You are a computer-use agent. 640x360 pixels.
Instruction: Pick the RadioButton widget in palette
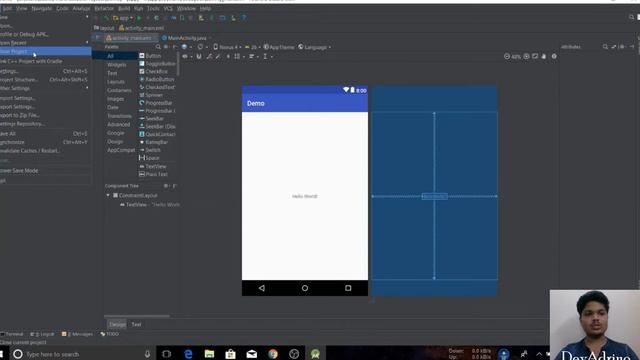[157, 79]
